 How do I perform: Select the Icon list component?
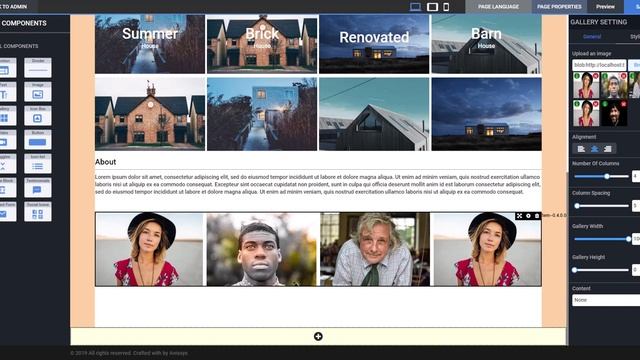pyautogui.click(x=38, y=164)
